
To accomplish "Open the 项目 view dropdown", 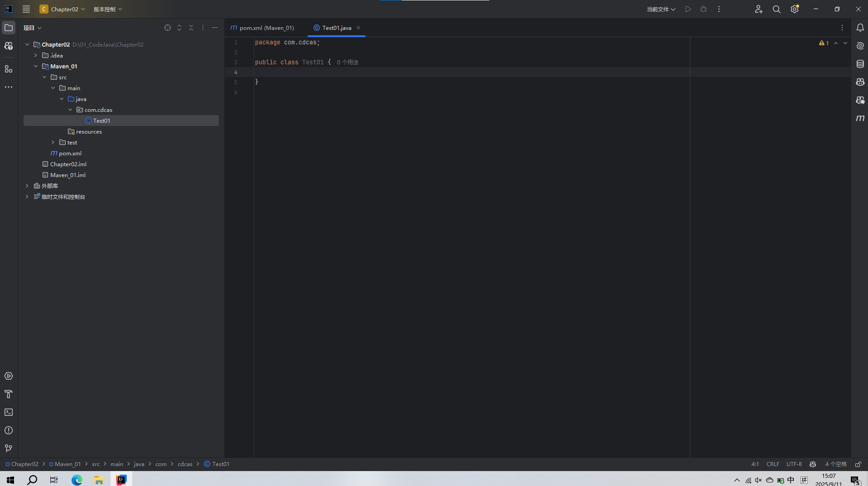I will pyautogui.click(x=33, y=28).
